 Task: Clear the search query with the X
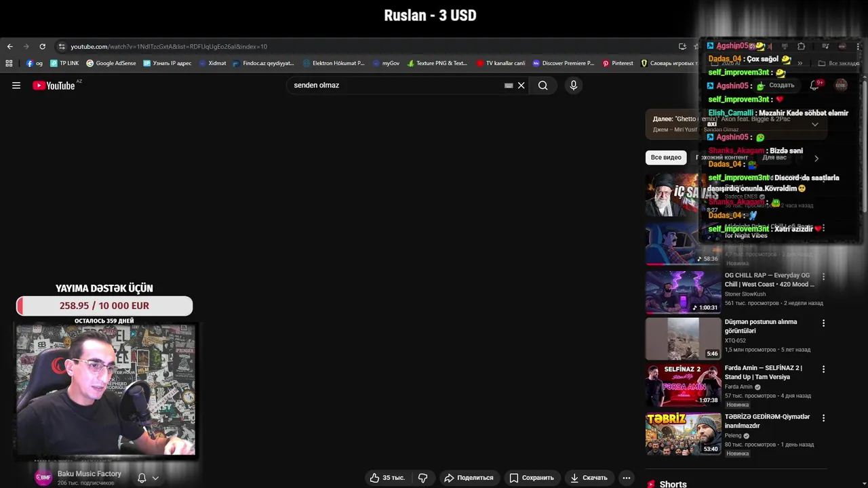click(x=521, y=85)
